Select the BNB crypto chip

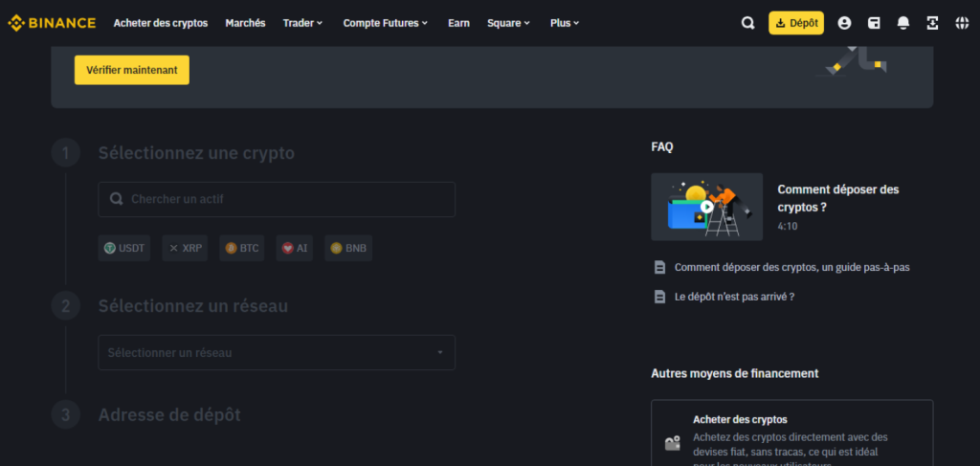point(348,248)
